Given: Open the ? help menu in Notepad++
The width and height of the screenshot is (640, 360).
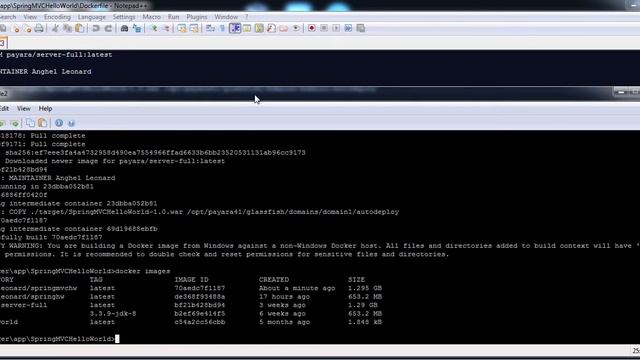Looking at the screenshot, I should pyautogui.click(x=246, y=17).
